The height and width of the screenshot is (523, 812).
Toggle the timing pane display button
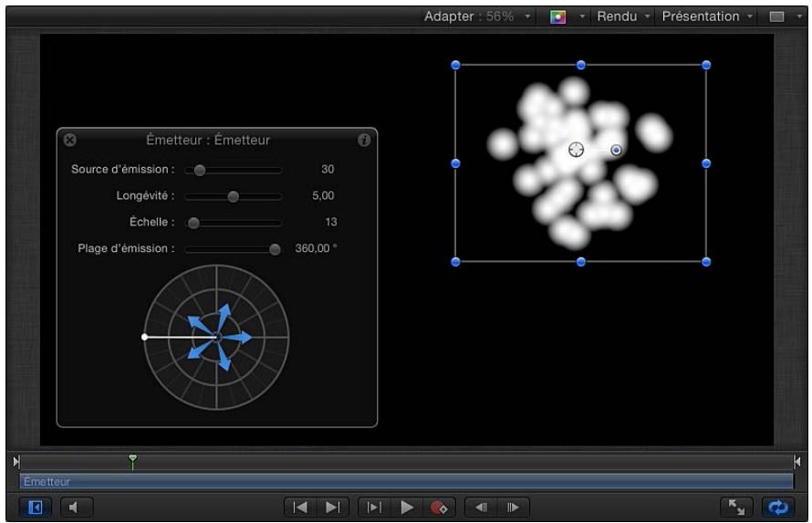point(36,507)
